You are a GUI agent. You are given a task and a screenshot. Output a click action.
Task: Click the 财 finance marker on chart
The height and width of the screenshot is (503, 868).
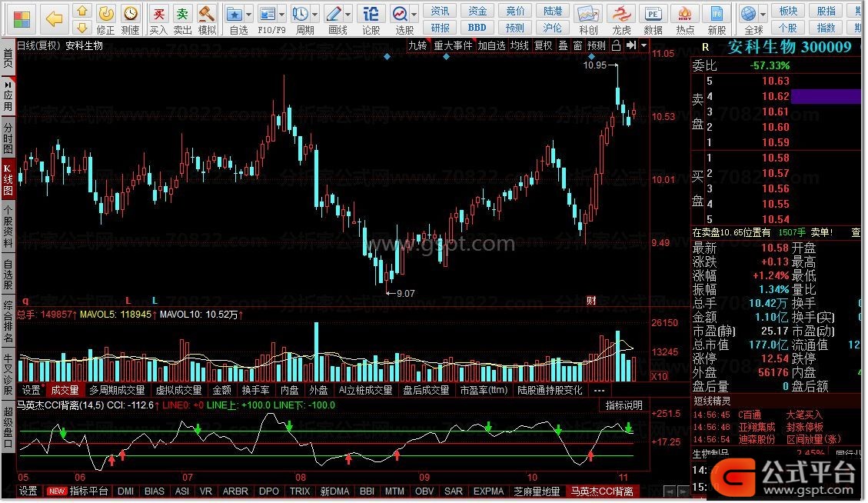point(591,301)
